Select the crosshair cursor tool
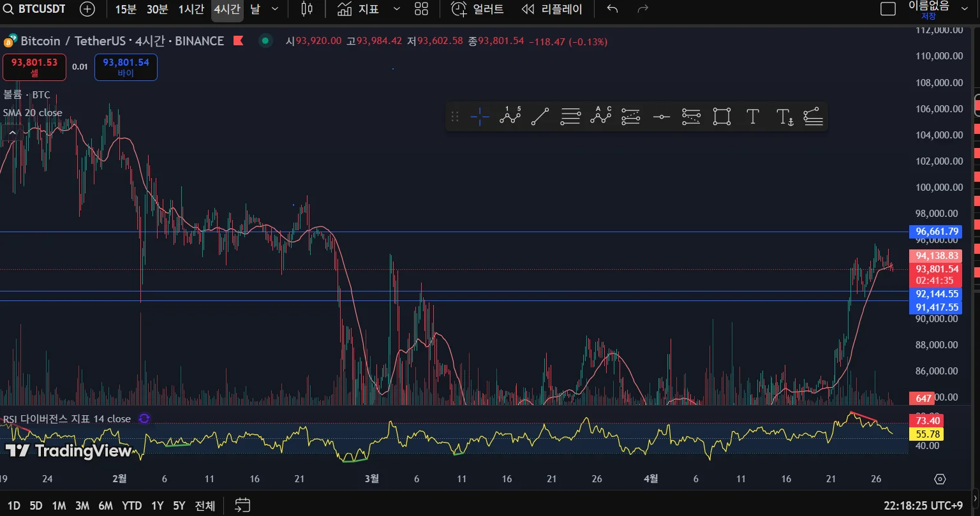Screen dimensions: 980x516 (x=480, y=117)
